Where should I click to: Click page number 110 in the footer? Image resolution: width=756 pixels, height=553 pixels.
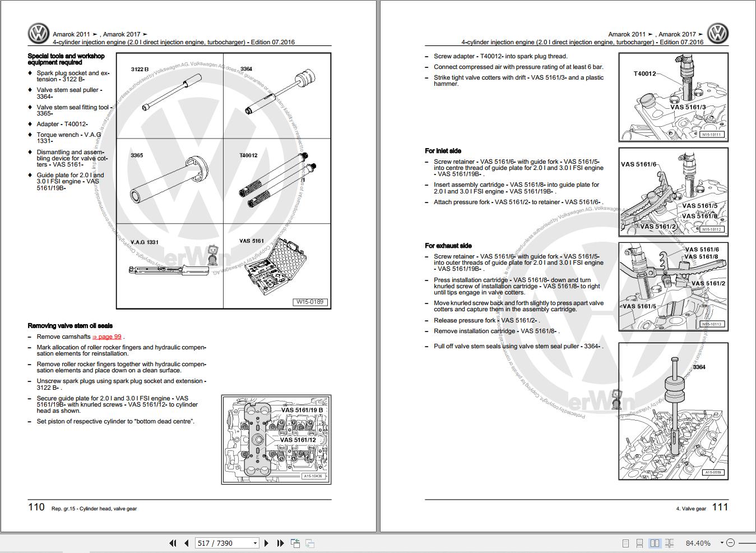36,507
